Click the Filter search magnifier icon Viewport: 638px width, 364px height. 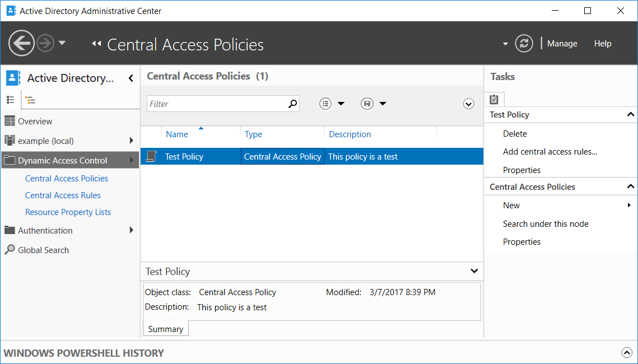pyautogui.click(x=292, y=104)
